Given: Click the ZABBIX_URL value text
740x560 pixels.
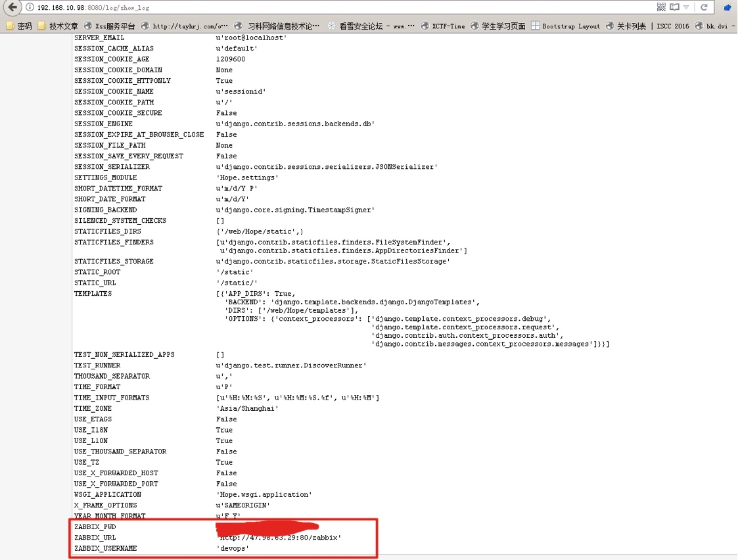Looking at the screenshot, I should [x=279, y=538].
